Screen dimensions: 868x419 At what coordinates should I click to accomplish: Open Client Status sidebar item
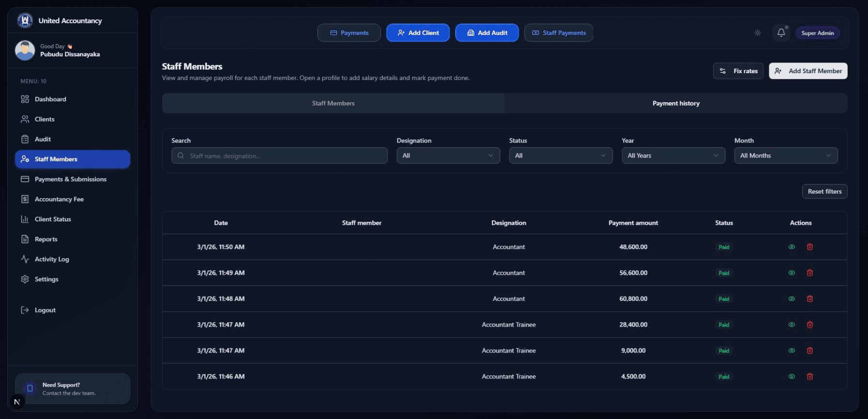click(x=73, y=219)
